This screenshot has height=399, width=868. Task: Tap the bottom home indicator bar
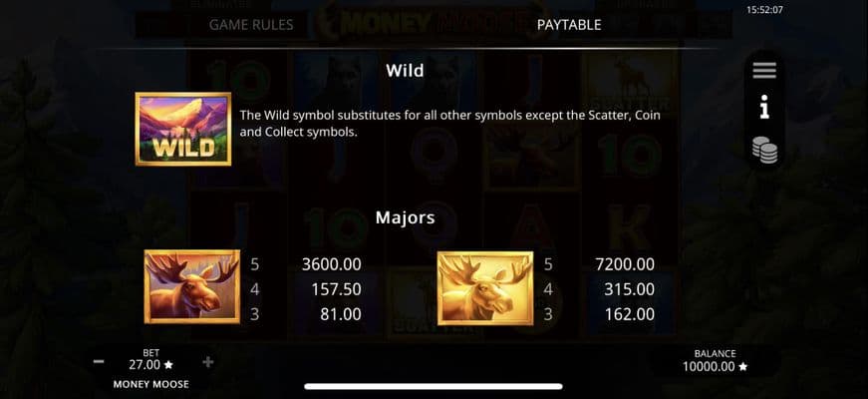click(x=434, y=386)
